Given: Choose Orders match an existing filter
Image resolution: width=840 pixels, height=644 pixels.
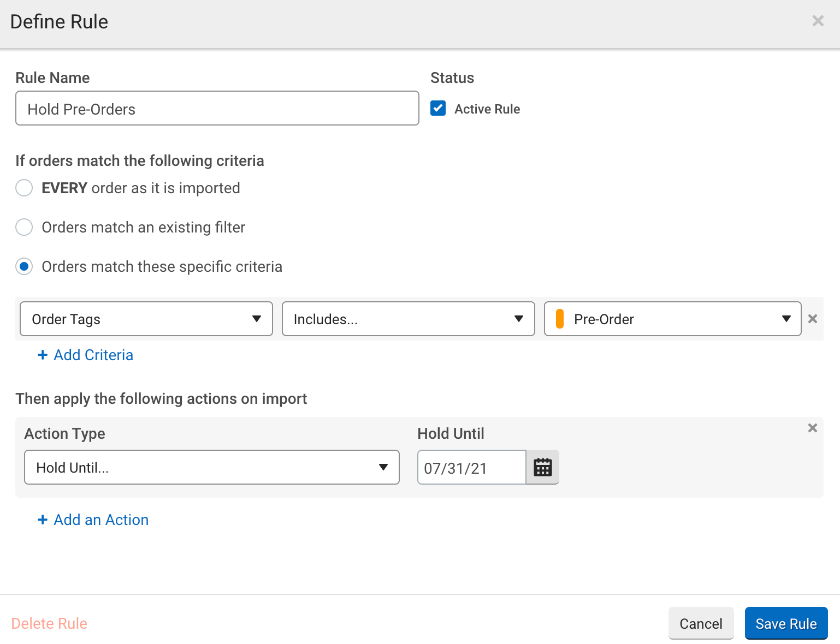Looking at the screenshot, I should point(24,227).
